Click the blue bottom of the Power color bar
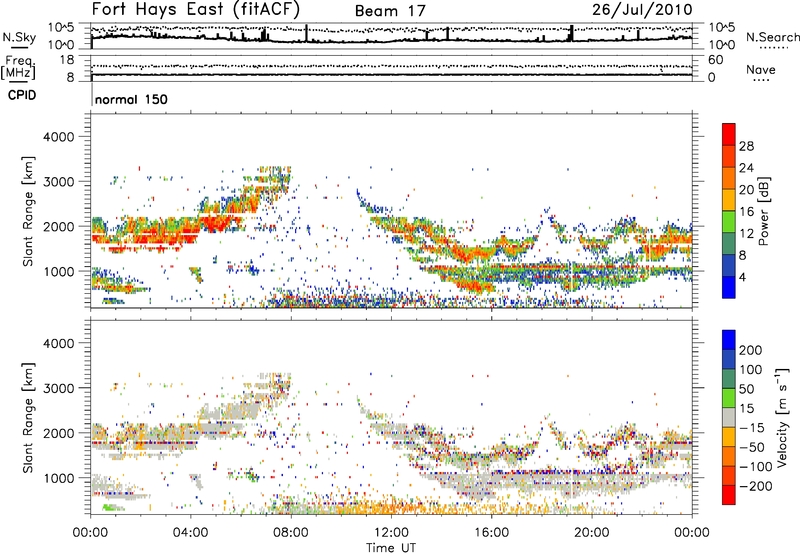The height and width of the screenshot is (554, 800). [x=729, y=287]
